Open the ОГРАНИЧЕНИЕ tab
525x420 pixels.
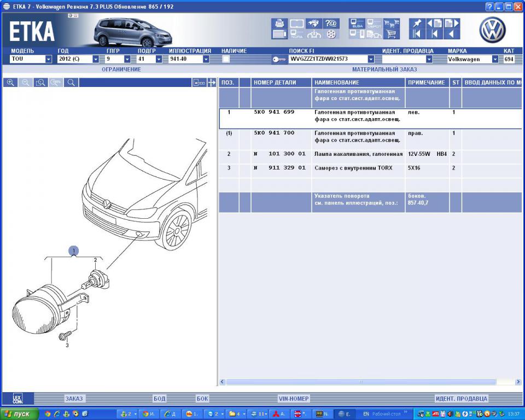tap(121, 69)
